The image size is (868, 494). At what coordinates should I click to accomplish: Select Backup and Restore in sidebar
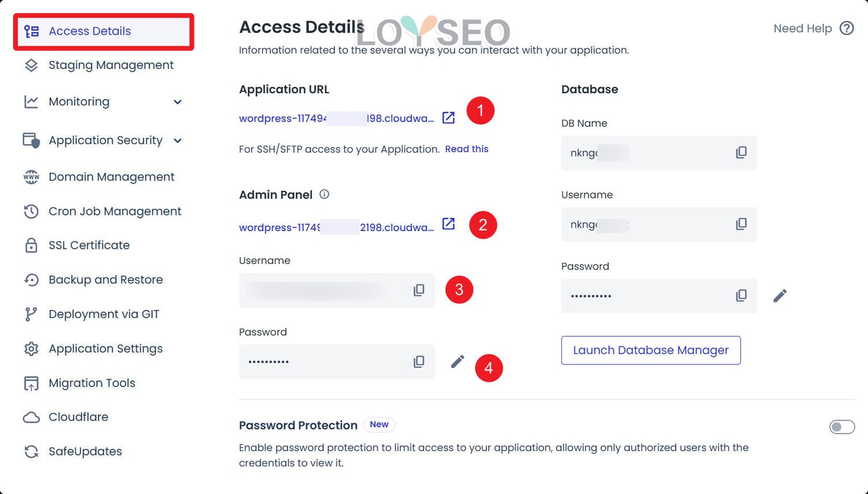point(105,280)
